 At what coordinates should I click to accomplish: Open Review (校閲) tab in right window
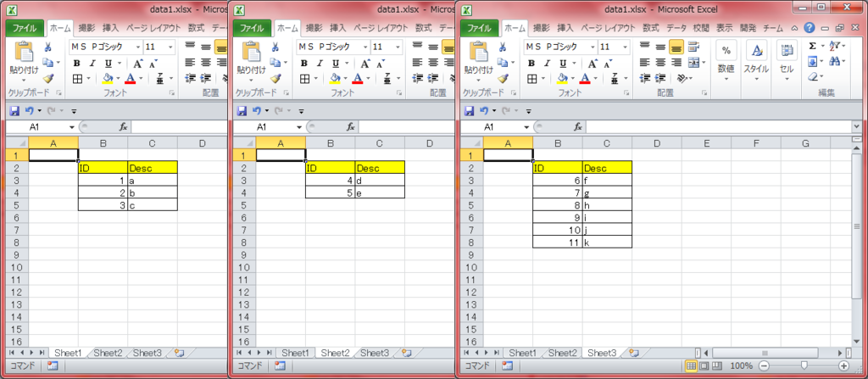coord(701,28)
